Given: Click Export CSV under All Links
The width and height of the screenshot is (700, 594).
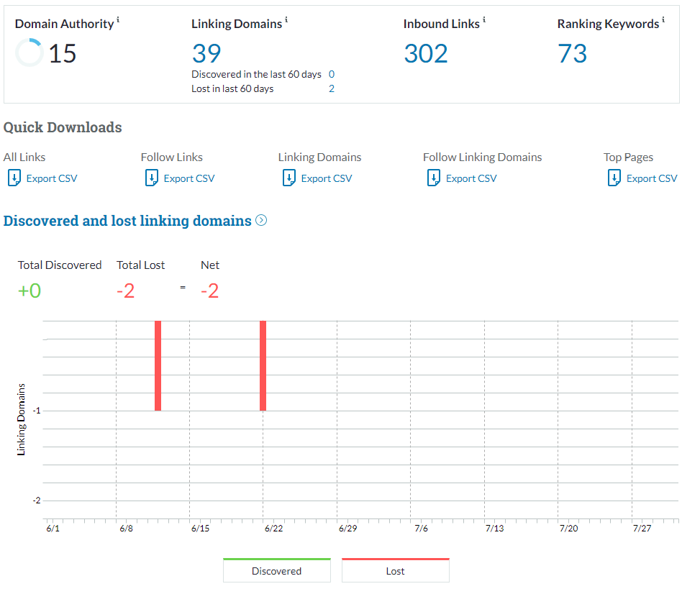Looking at the screenshot, I should (51, 178).
